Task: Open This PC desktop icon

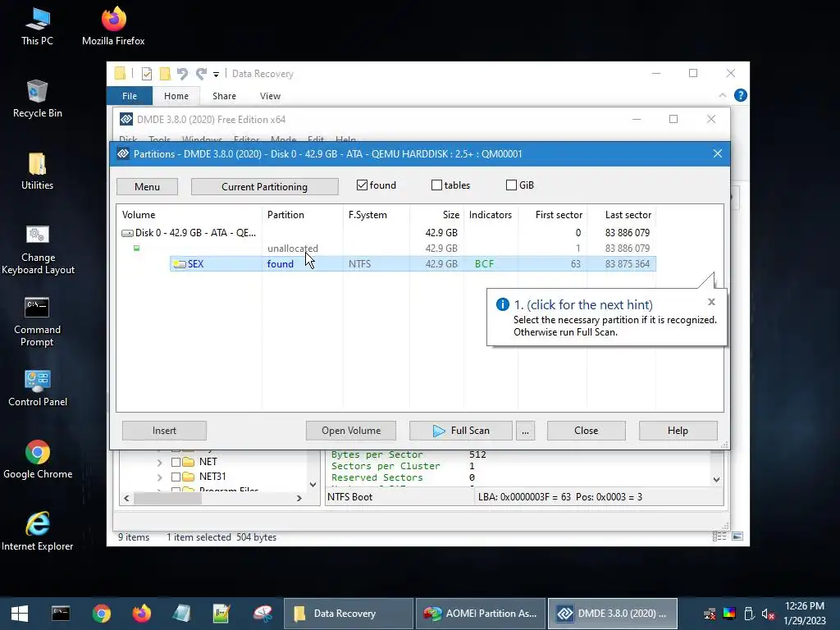Action: point(37,27)
